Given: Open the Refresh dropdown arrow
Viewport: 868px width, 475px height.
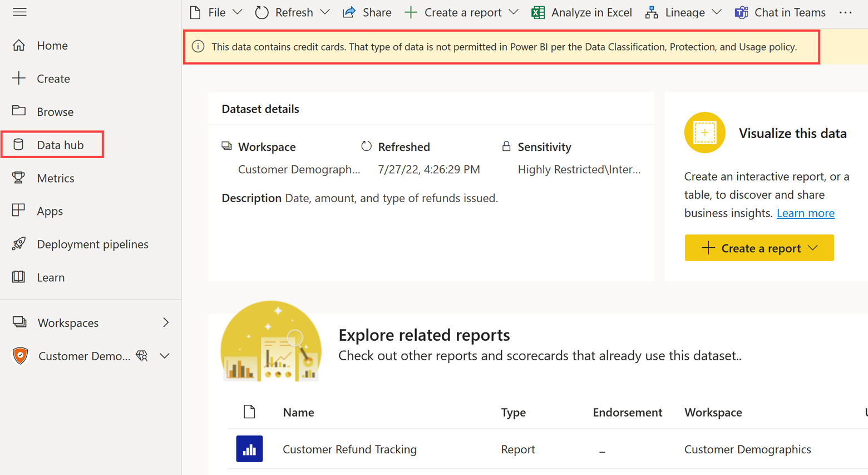Looking at the screenshot, I should click(325, 12).
